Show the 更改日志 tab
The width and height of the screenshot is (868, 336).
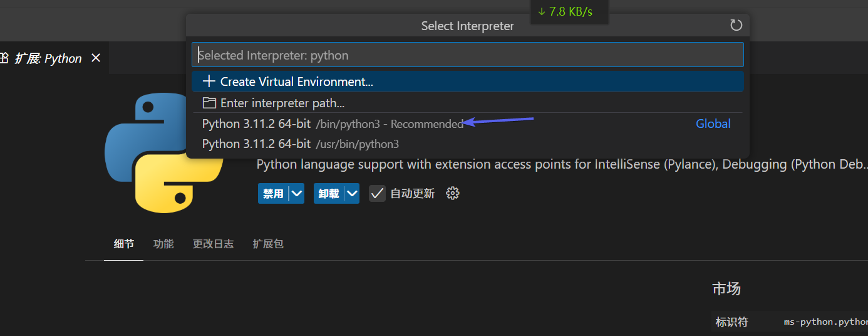(213, 244)
